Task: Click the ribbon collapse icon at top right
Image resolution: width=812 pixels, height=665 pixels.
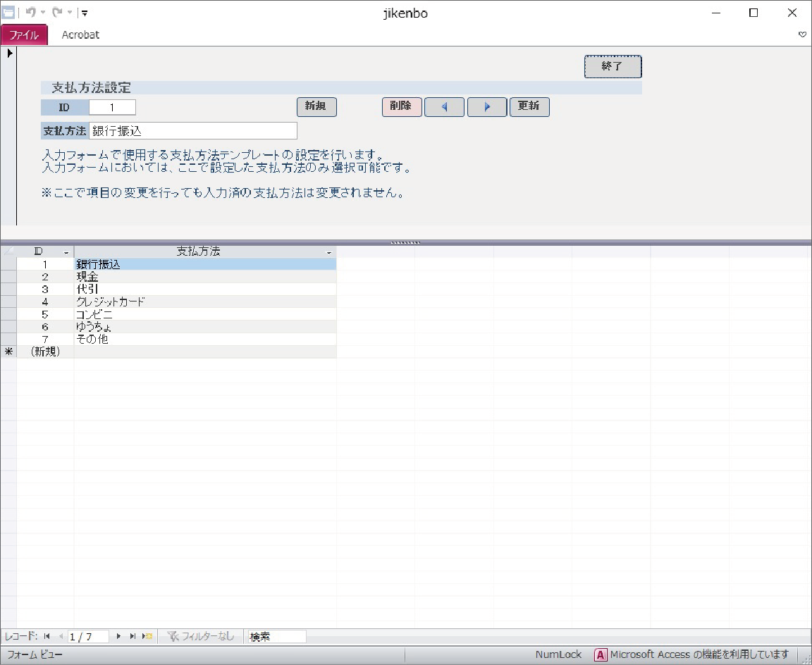Action: [x=802, y=35]
